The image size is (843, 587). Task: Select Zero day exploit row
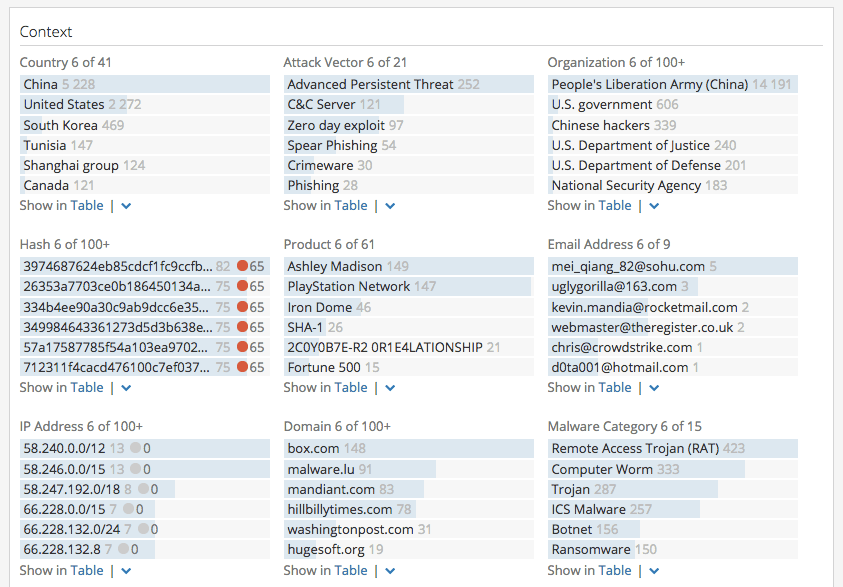409,125
